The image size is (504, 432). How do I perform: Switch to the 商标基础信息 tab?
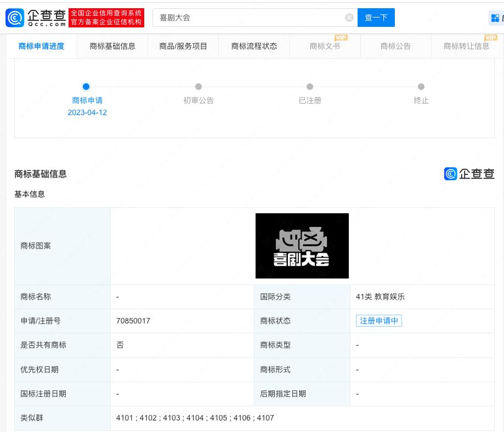112,46
